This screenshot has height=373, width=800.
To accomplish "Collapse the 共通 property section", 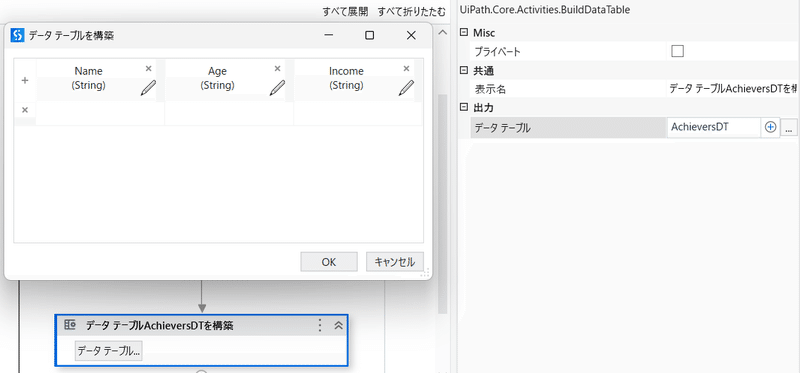I will point(464,70).
